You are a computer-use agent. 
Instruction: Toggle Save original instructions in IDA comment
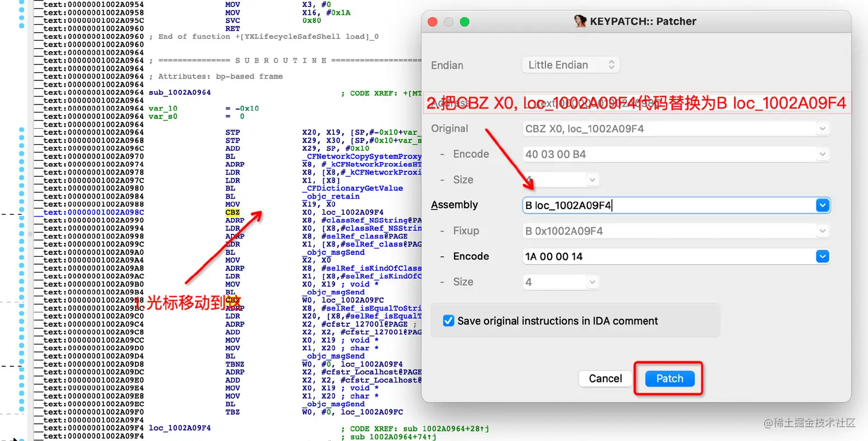[x=449, y=321]
